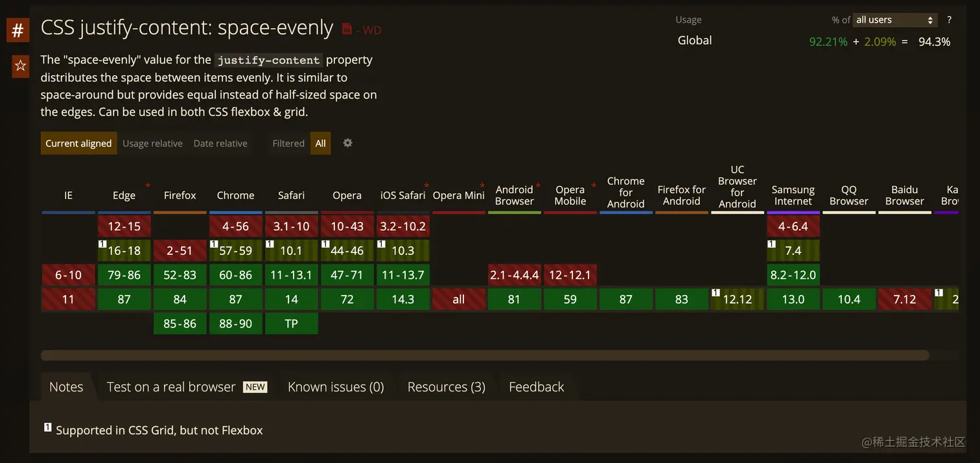Screen dimensions: 980x463
Task: Select the Chrome 57-59 cell
Action: [x=236, y=250]
